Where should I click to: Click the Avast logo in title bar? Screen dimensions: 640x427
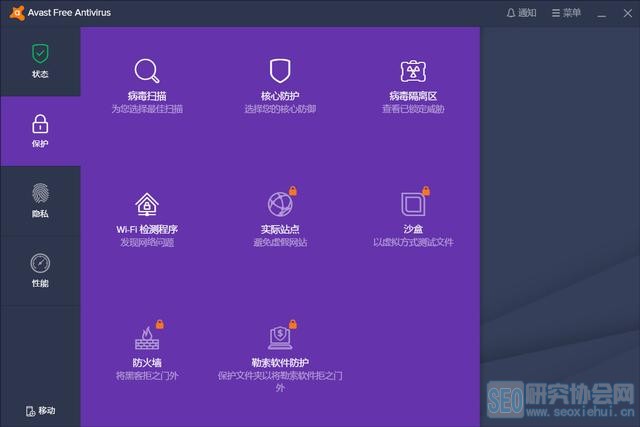pyautogui.click(x=17, y=13)
